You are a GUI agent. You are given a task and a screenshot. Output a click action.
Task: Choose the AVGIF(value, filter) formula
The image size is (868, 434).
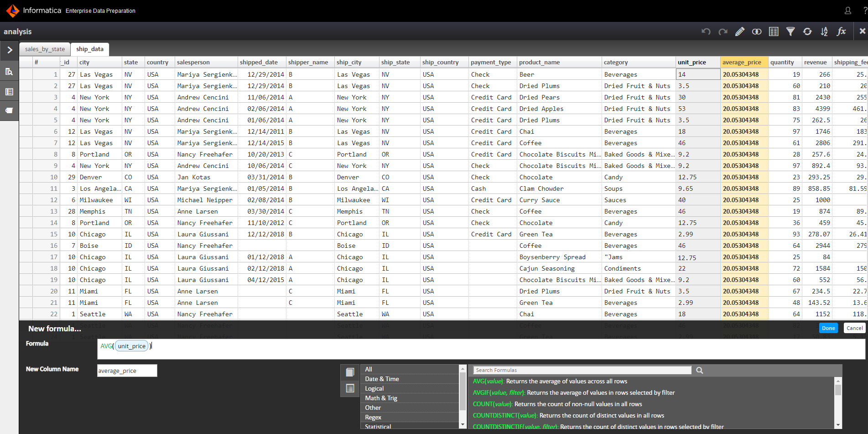pyautogui.click(x=573, y=393)
